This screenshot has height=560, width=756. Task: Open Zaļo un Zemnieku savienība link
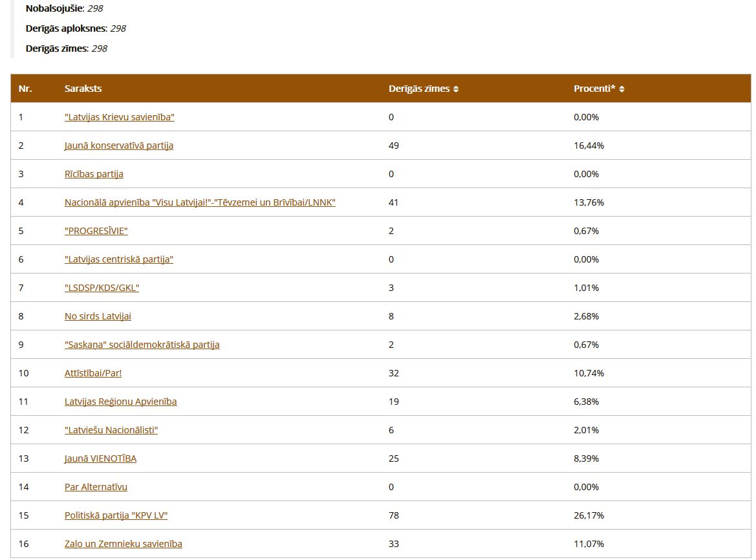coord(124,544)
